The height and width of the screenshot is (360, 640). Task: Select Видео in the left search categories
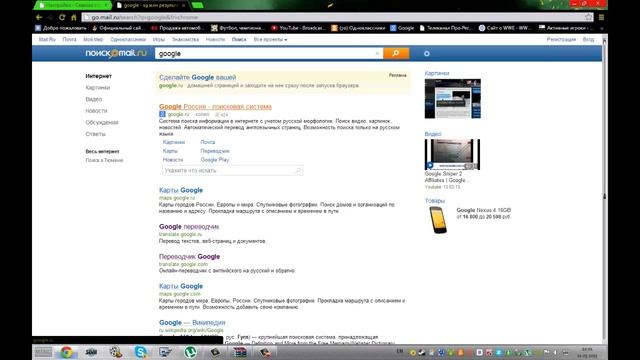tap(93, 99)
